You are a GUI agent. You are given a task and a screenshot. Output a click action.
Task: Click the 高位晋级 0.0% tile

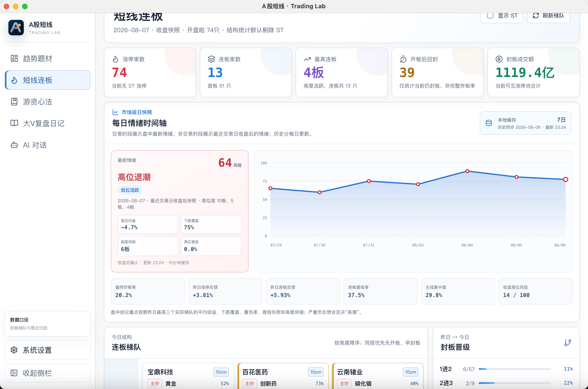211,246
